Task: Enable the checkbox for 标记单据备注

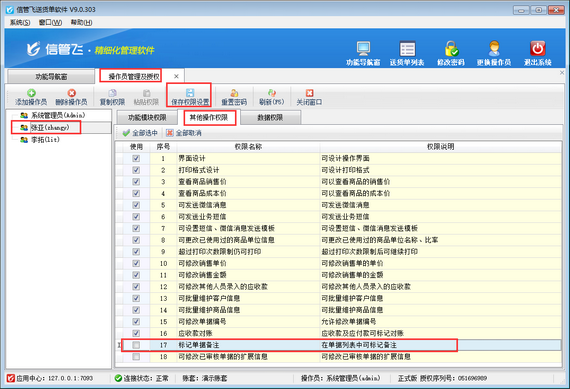Action: pyautogui.click(x=136, y=345)
